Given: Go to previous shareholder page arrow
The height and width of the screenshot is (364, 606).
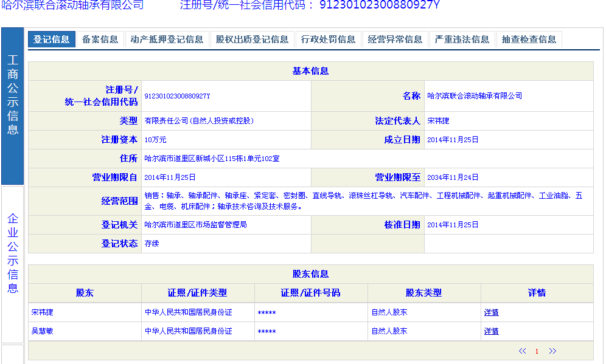Looking at the screenshot, I should click(522, 351).
